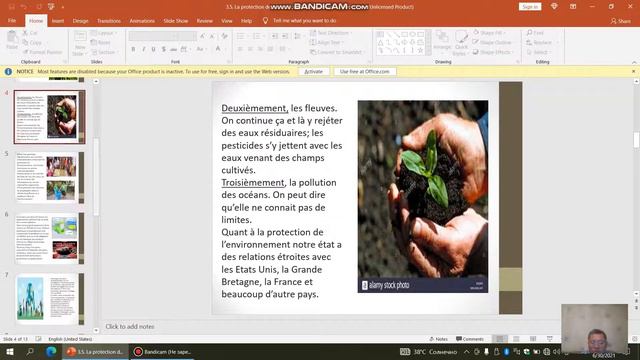Select slide 5 thumbnail
This screenshot has height=360, width=640.
click(x=49, y=178)
